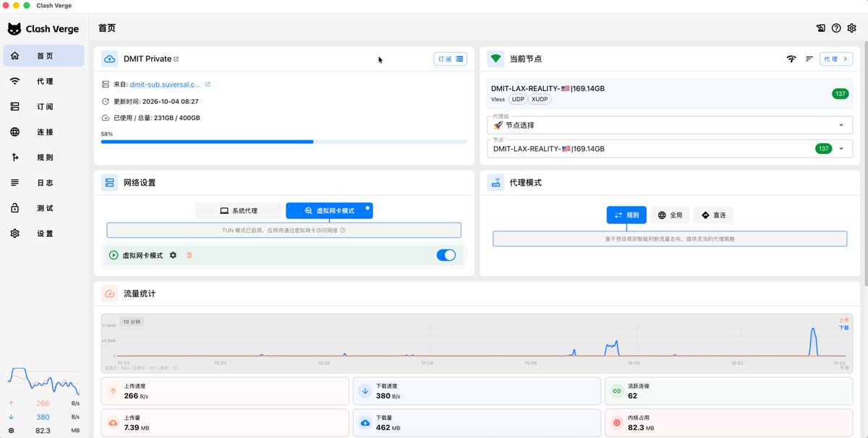Image resolution: width=868 pixels, height=438 pixels.
Task: Open external link icon next to DMIT Private
Action: (176, 59)
